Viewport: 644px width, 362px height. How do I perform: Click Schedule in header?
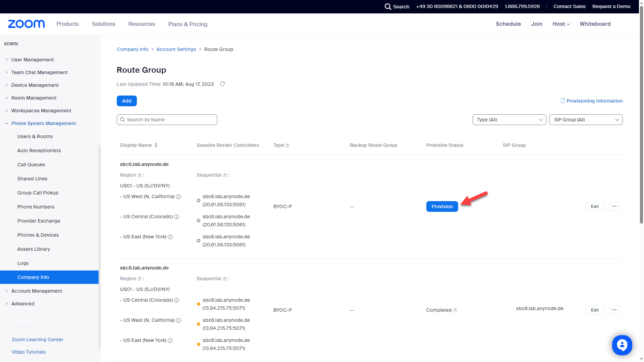(x=508, y=24)
